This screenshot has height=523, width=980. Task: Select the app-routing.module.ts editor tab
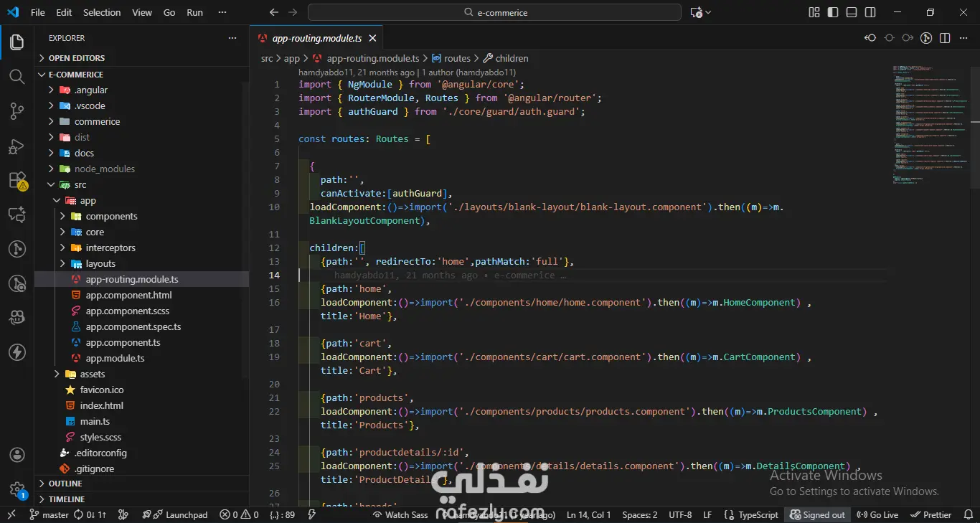click(x=316, y=38)
